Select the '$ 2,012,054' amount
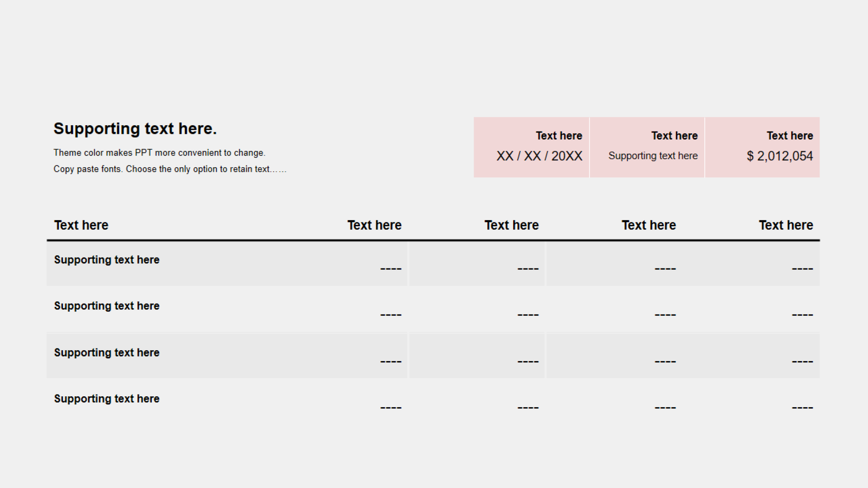Screen dimensions: 868x488 click(780, 156)
